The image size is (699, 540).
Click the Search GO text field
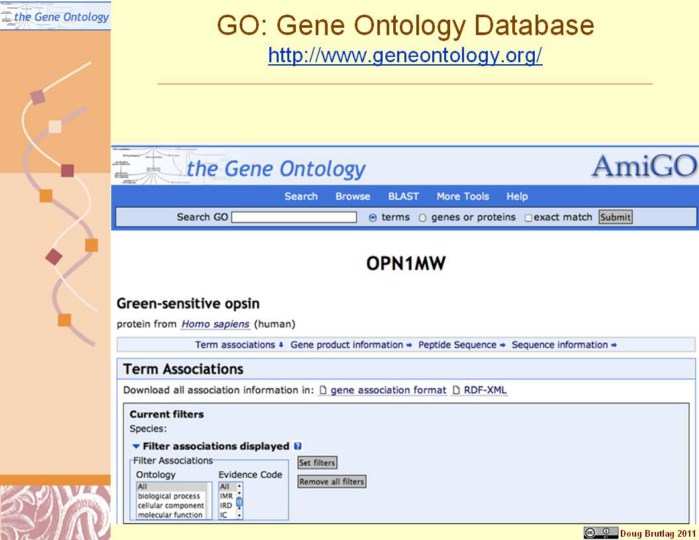coord(294,217)
